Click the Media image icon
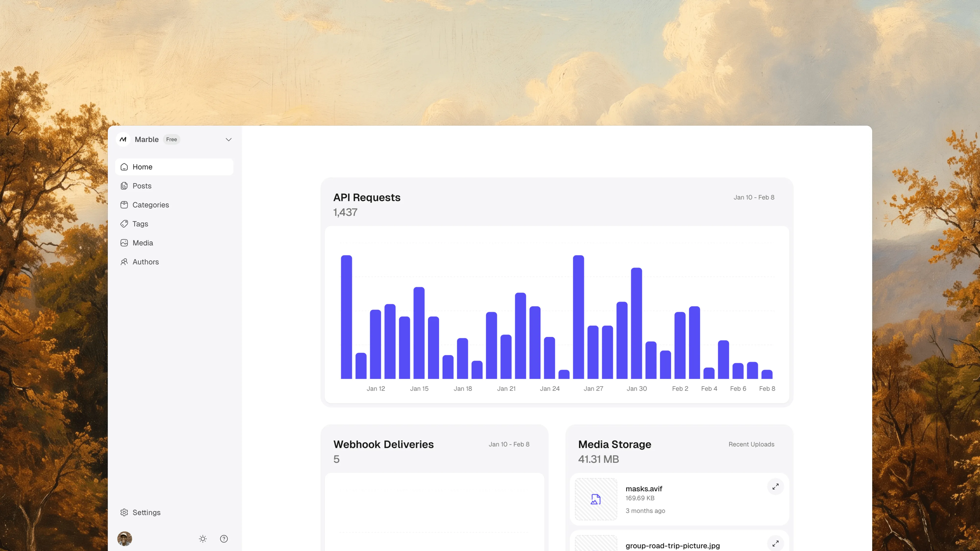This screenshot has height=551, width=980. pyautogui.click(x=124, y=243)
